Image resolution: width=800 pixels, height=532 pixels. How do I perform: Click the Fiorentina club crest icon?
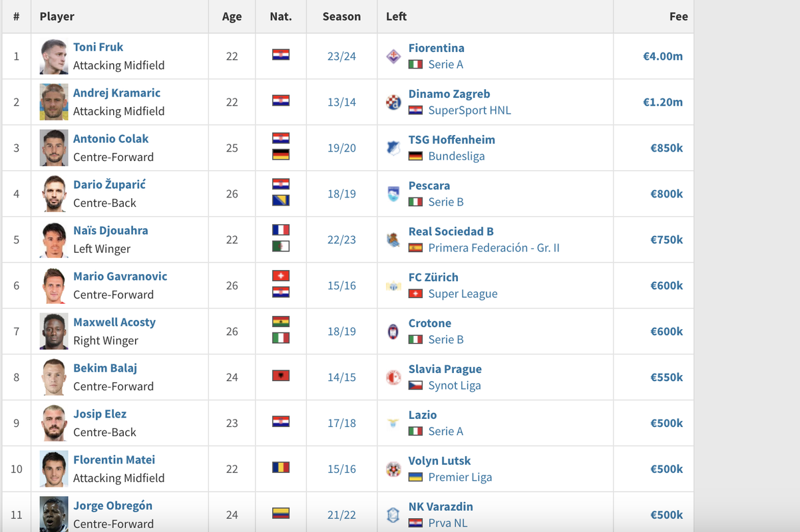[393, 57]
